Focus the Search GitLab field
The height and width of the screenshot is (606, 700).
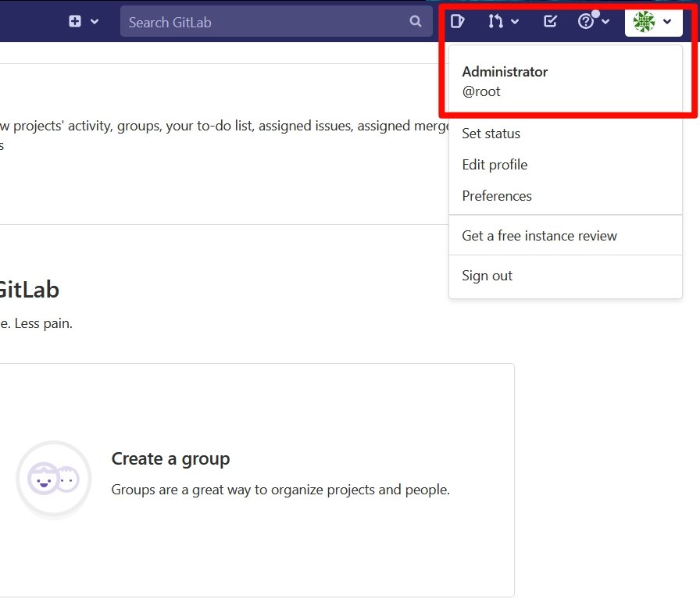(x=276, y=21)
